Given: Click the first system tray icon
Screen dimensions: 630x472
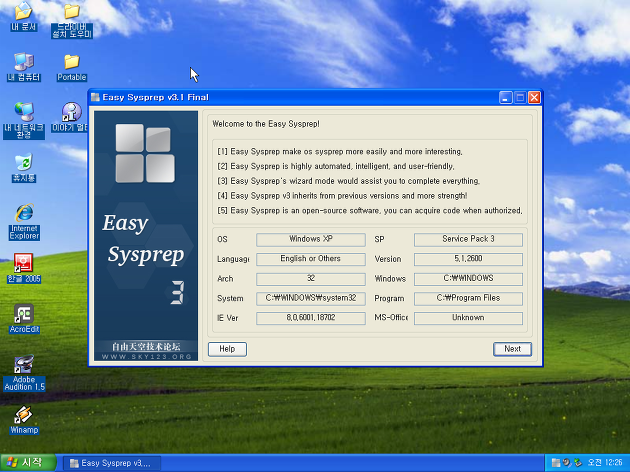Looking at the screenshot, I should (x=556, y=463).
